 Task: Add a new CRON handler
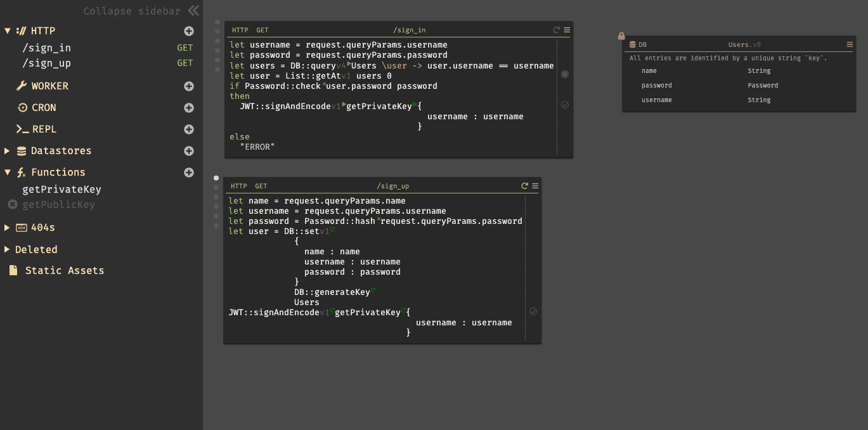[189, 108]
